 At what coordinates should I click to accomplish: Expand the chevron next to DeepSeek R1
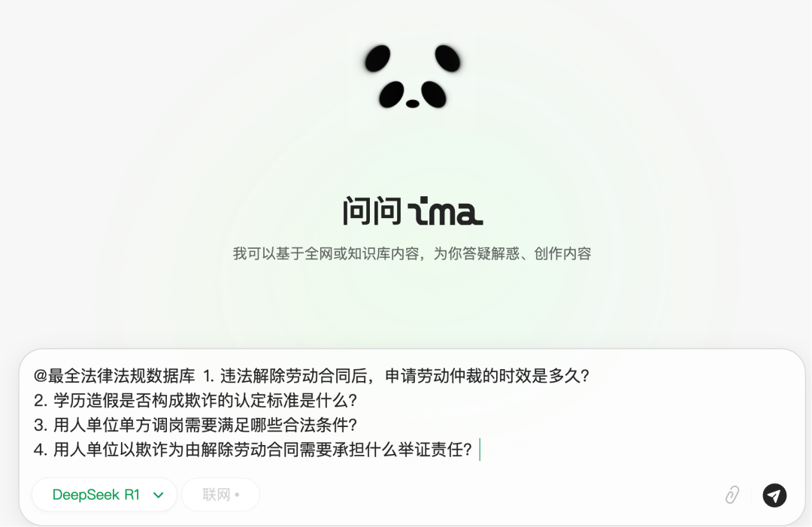point(159,495)
